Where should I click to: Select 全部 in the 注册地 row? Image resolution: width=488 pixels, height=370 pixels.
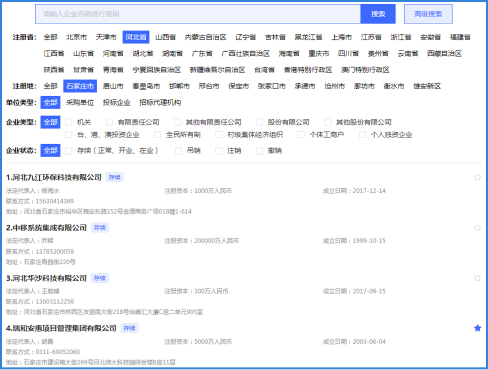(51, 86)
